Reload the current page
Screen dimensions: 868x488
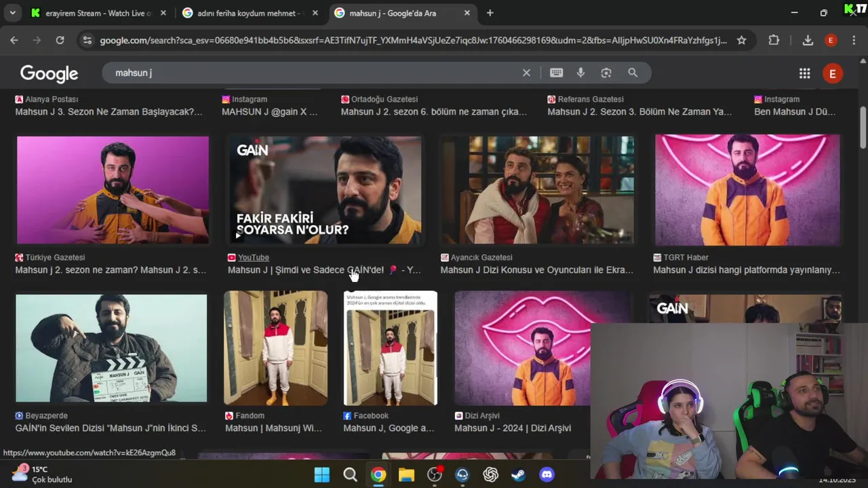[60, 40]
